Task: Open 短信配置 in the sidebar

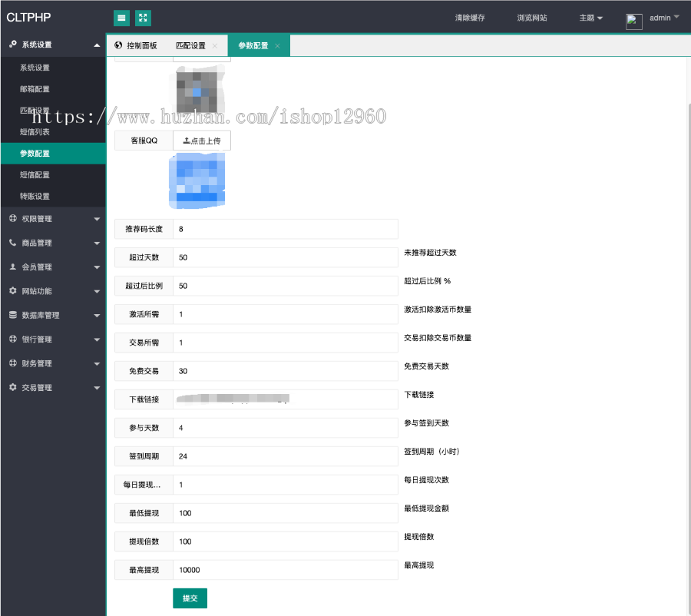Action: [x=53, y=174]
